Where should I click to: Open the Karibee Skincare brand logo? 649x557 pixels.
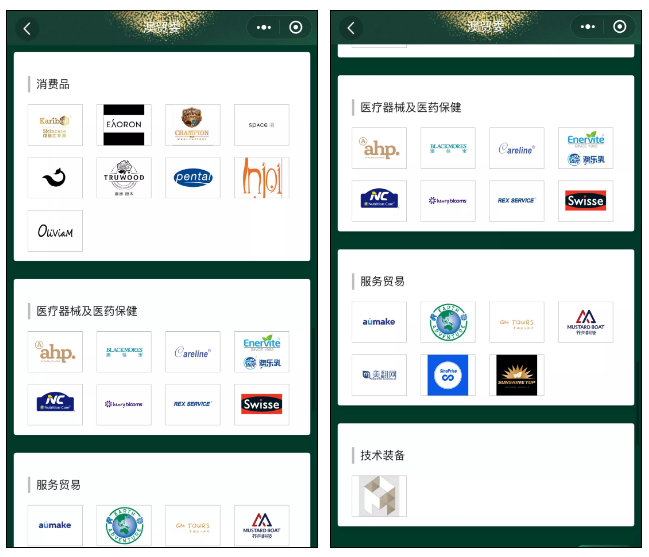click(55, 125)
